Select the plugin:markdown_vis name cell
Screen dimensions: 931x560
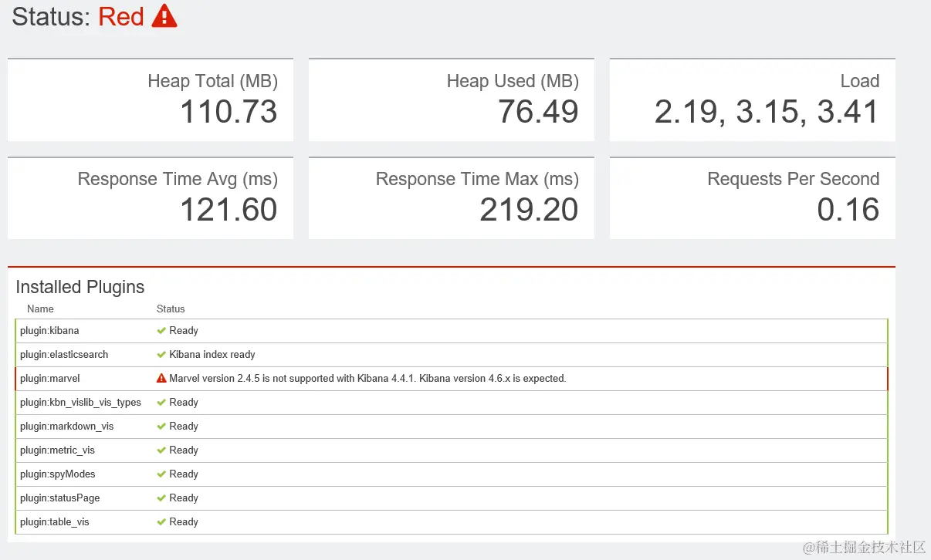tap(66, 427)
